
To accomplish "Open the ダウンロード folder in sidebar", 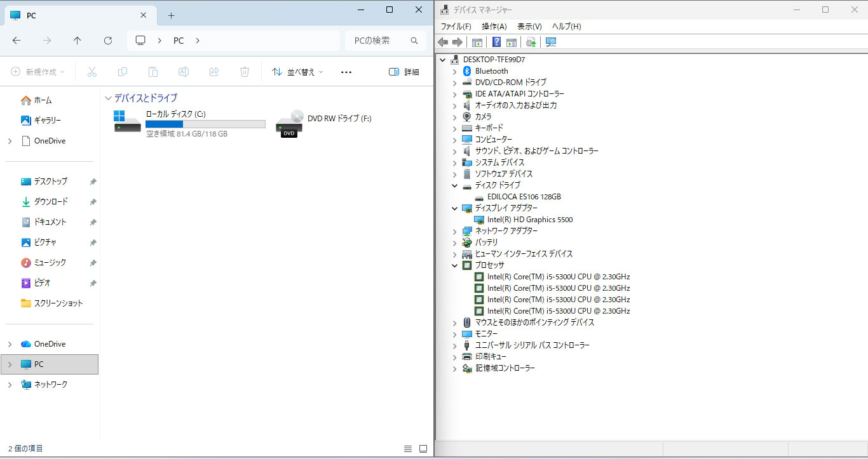I will 50,202.
